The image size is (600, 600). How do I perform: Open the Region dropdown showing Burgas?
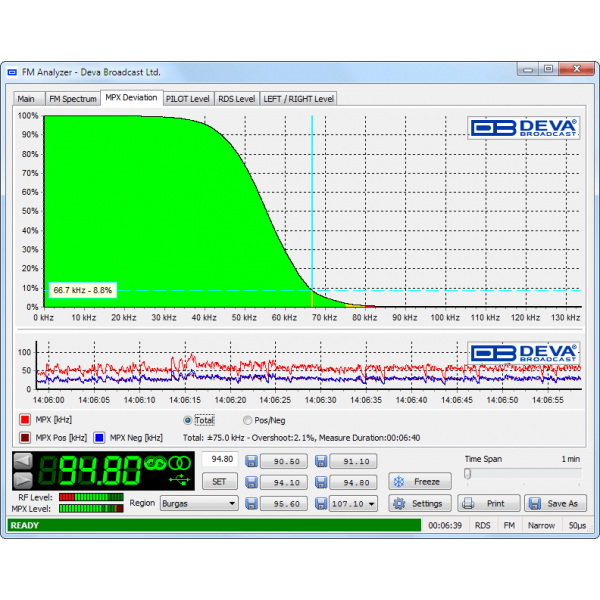(x=199, y=504)
